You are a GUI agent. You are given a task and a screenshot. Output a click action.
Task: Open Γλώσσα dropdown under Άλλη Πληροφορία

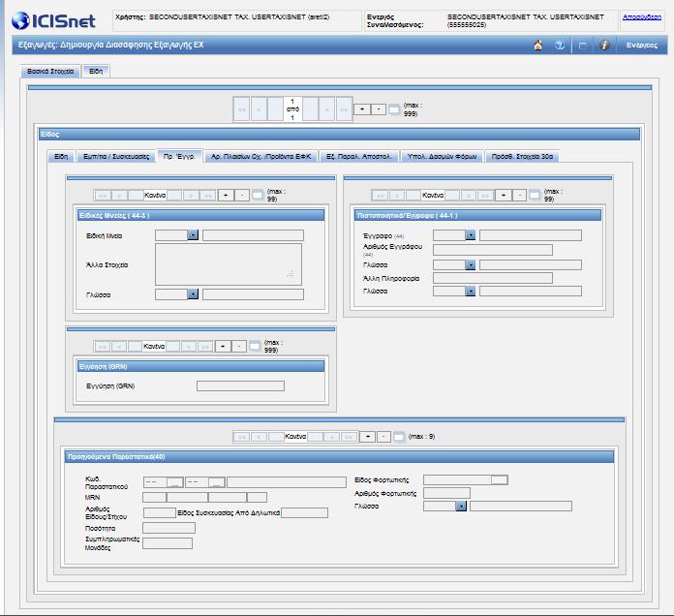coord(471,292)
